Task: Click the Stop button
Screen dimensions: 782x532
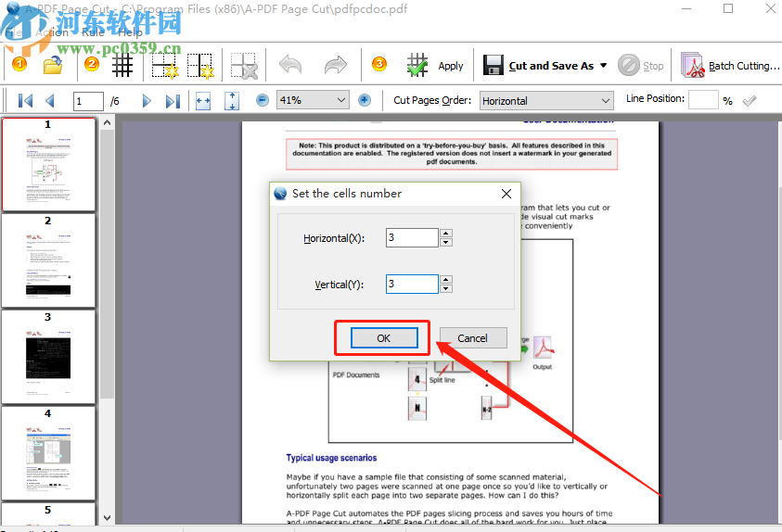Action: click(641, 65)
